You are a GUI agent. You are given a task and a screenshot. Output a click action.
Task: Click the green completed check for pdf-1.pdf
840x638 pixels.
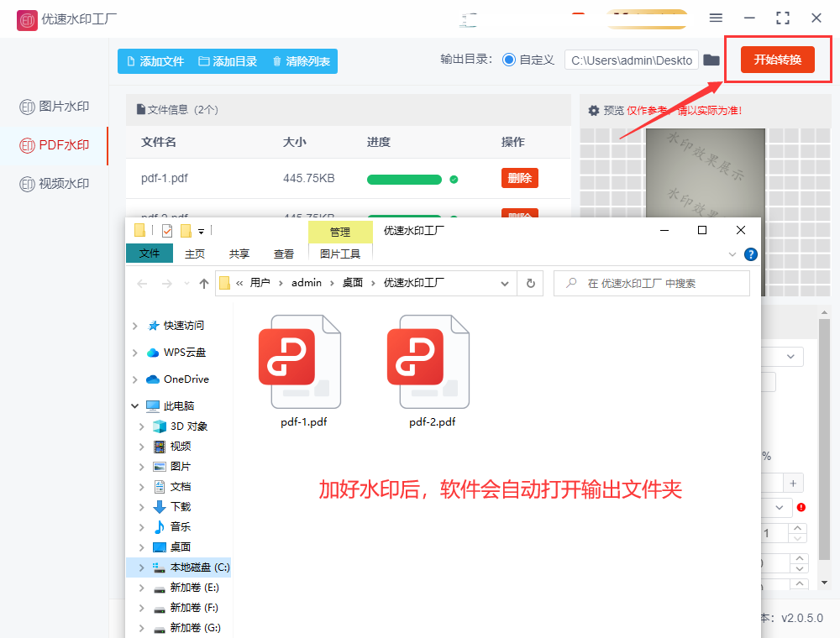[454, 180]
